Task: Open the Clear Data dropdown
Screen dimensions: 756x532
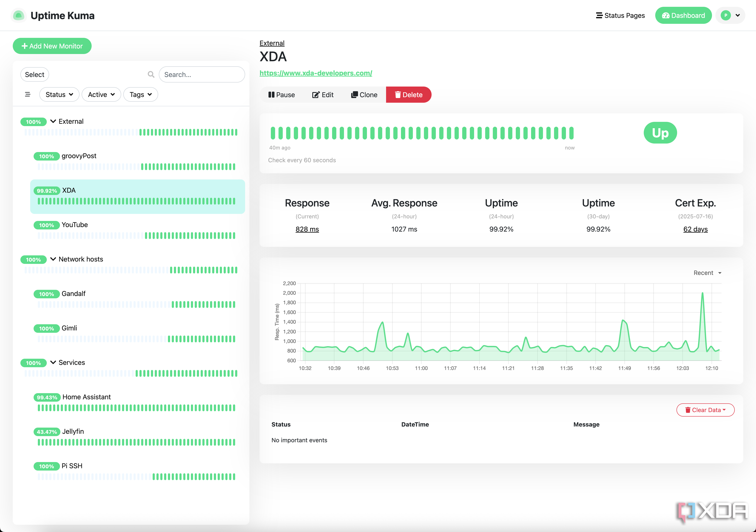Action: tap(705, 410)
